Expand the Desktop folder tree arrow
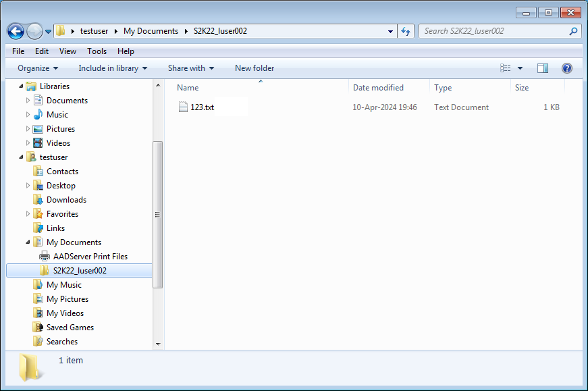Screen dimensions: 588x391 point(28,186)
